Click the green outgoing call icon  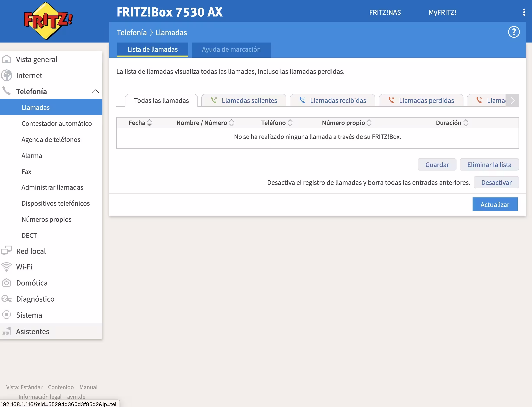(x=214, y=100)
